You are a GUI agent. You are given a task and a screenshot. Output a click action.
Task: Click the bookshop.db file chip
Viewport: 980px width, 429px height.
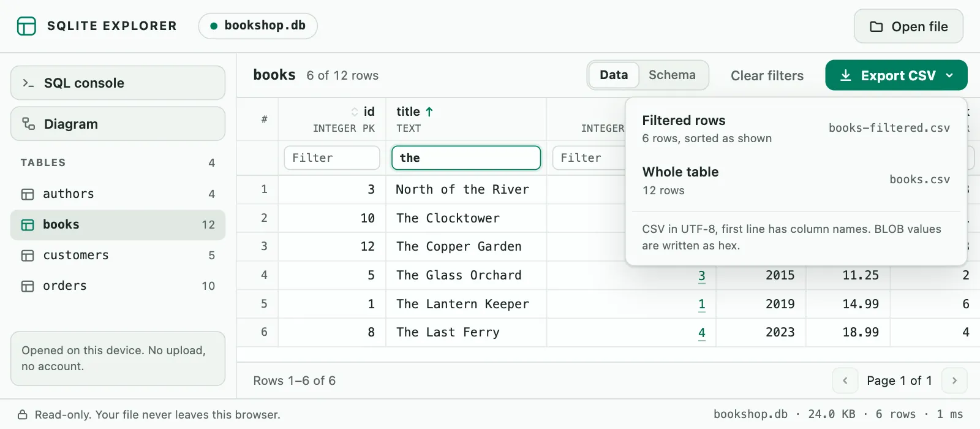coord(258,26)
